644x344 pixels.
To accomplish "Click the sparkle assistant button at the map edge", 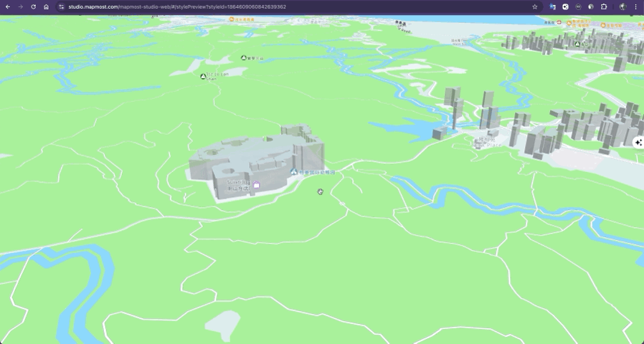I will (638, 143).
